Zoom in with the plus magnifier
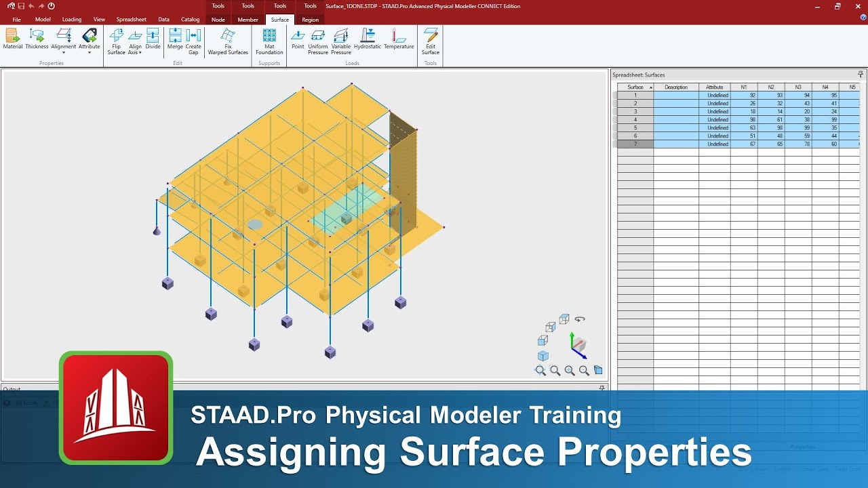 tap(570, 371)
